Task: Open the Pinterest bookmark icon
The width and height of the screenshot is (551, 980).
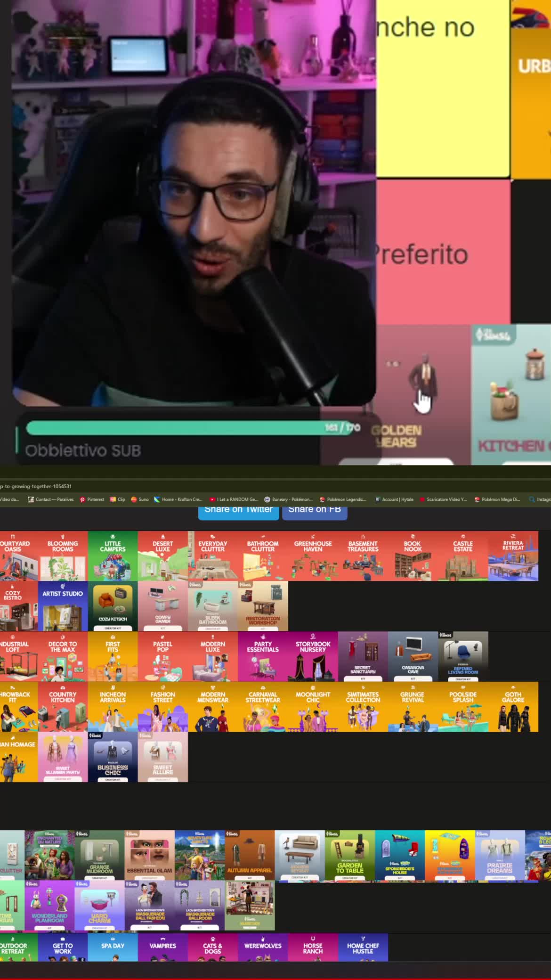Action: point(82,499)
